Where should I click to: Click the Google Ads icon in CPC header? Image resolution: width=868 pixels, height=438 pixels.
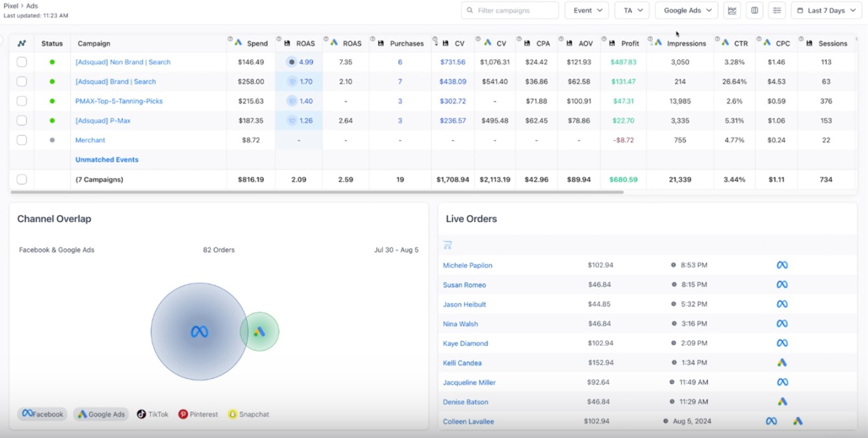pos(766,42)
